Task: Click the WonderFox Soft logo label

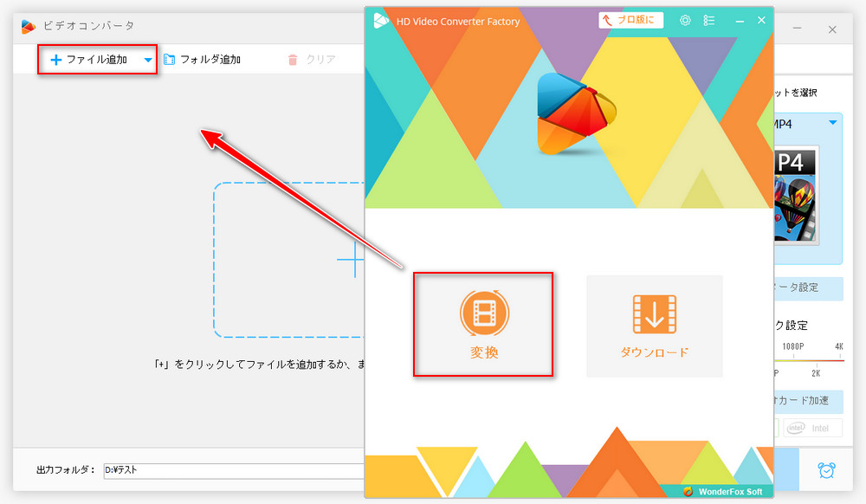Action: pyautogui.click(x=723, y=491)
